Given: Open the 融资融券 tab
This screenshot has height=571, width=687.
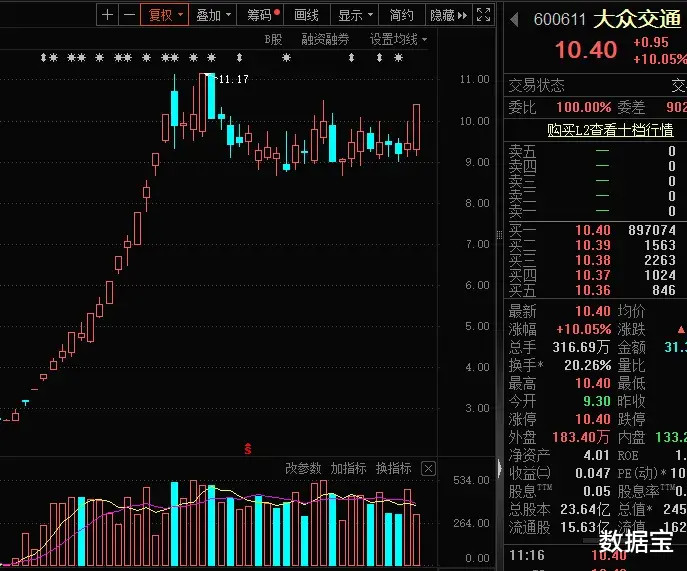Looking at the screenshot, I should pyautogui.click(x=325, y=39).
